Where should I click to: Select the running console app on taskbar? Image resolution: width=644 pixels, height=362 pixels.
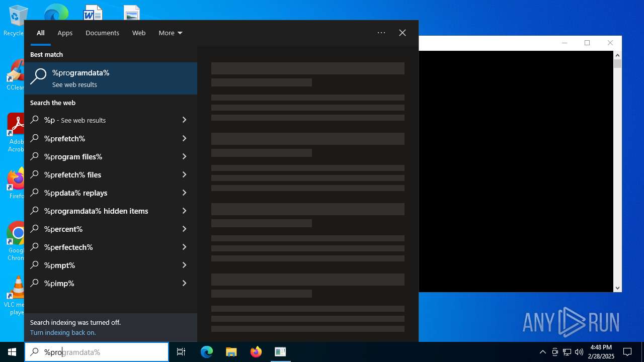[280, 352]
